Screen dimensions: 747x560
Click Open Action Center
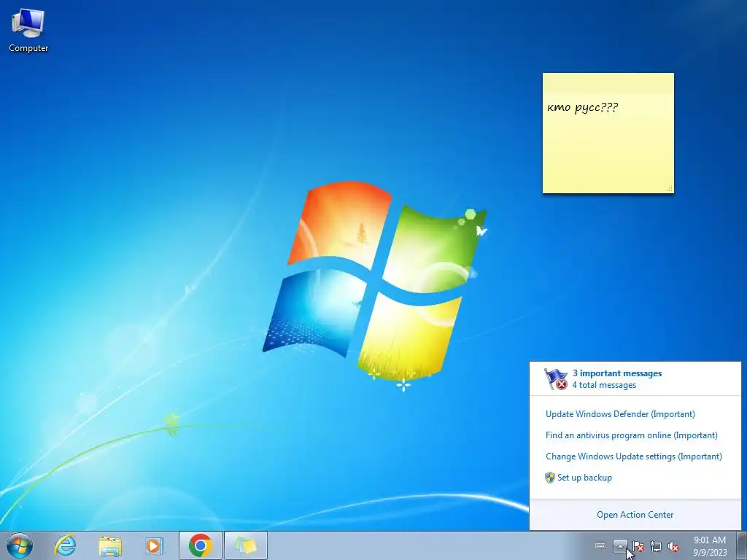coord(635,515)
